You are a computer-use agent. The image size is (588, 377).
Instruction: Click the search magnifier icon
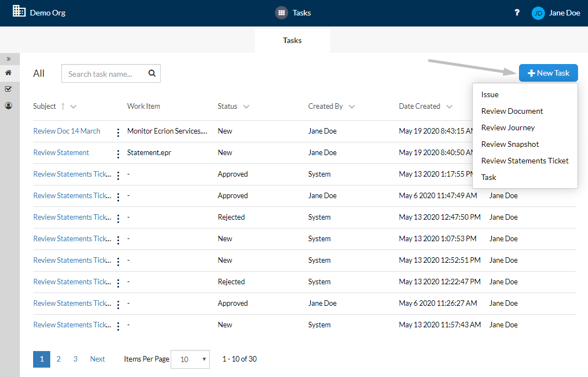[152, 73]
